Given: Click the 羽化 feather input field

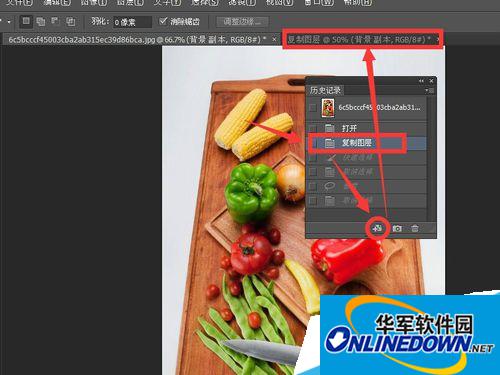Looking at the screenshot, I should (132, 22).
